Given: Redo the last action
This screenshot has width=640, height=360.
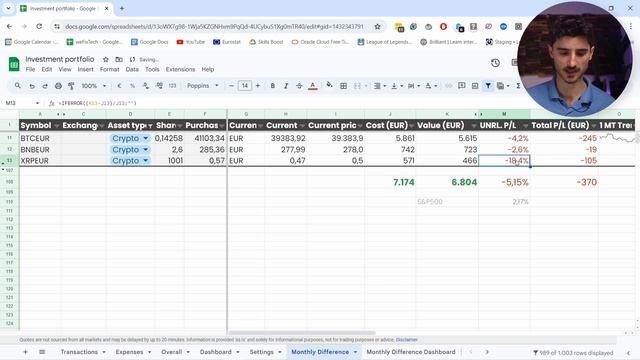Looking at the screenshot, I should point(45,86).
